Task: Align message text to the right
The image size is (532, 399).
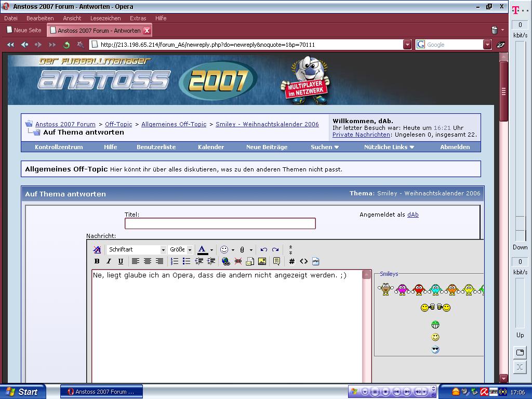Action: pos(159,261)
